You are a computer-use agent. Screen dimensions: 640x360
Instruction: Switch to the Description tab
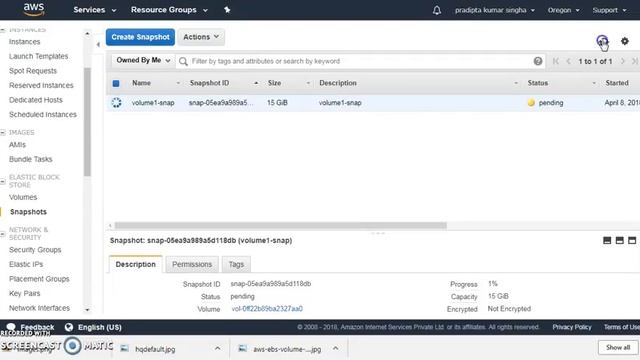[x=136, y=264]
